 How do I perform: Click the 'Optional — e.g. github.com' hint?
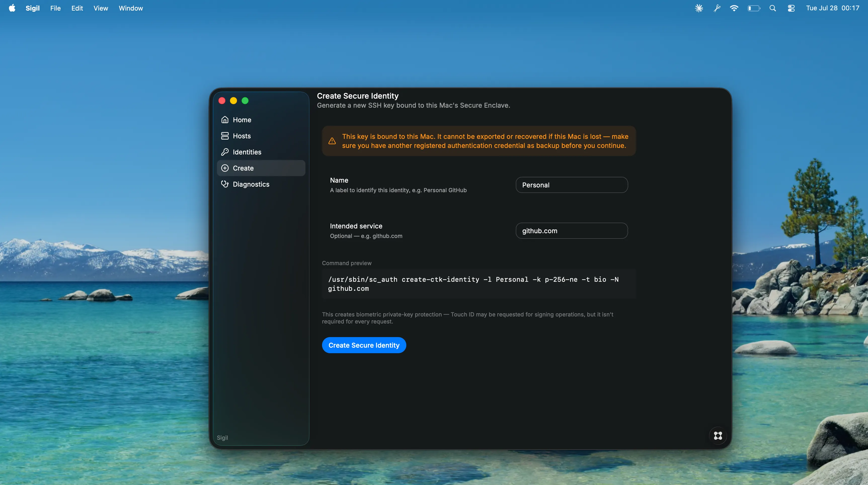click(366, 236)
